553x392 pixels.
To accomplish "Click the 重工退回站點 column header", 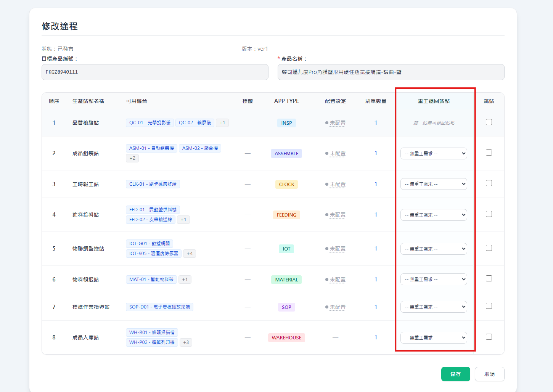I will (434, 101).
